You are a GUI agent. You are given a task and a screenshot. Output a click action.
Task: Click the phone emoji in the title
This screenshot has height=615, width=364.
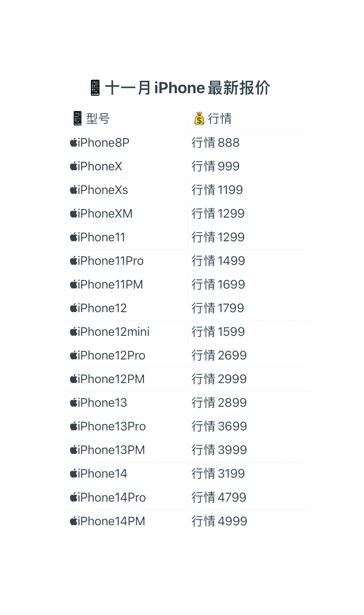click(95, 88)
